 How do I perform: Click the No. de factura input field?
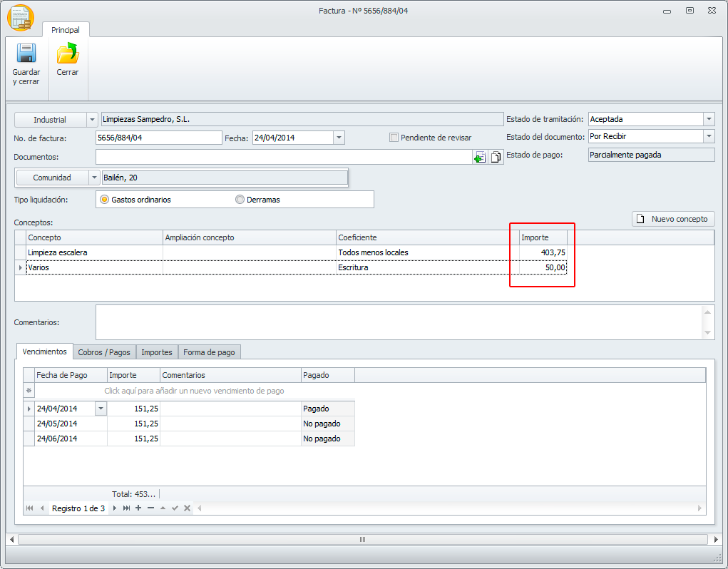tap(158, 138)
